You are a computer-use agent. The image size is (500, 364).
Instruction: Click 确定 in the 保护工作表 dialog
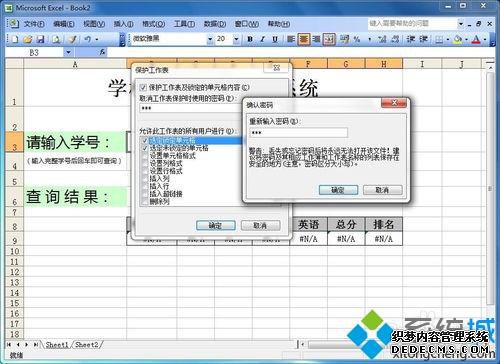tap(216, 225)
